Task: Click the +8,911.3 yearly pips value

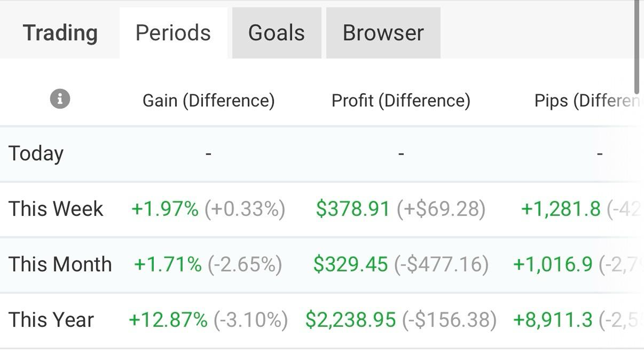Action: pyautogui.click(x=553, y=320)
